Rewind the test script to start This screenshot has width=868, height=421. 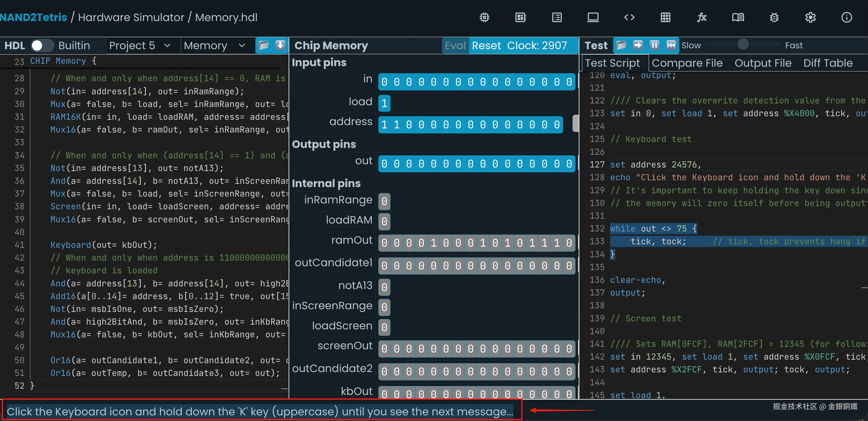(x=671, y=45)
